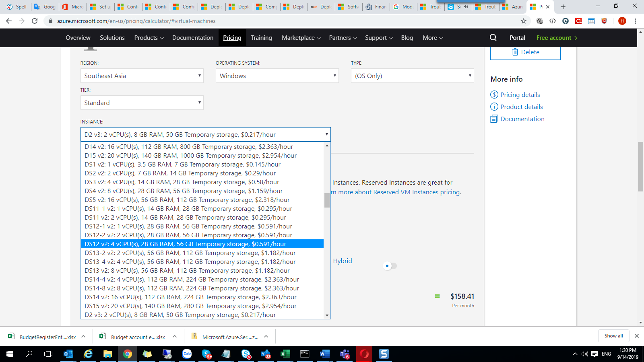Click the instance list scrollbar thumb
This screenshot has width=644, height=362.
327,200
